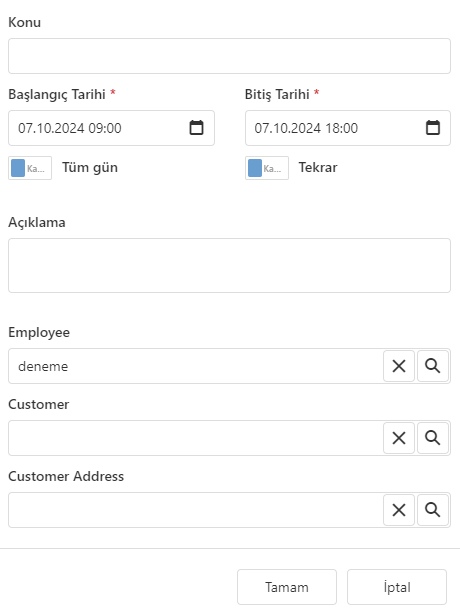The width and height of the screenshot is (460, 611).
Task: Search customers with the magnifier icon
Action: pos(433,438)
